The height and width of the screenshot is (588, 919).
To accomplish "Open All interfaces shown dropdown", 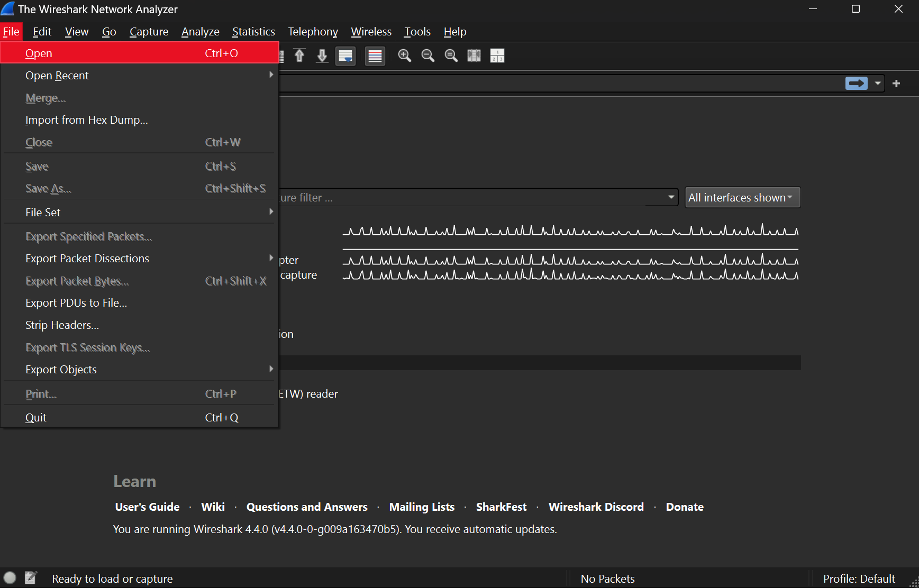I will coord(742,197).
